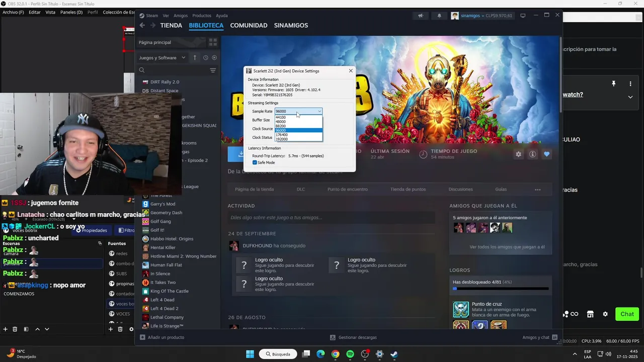Switch Steam to Big Picture monitor icon

point(523,16)
